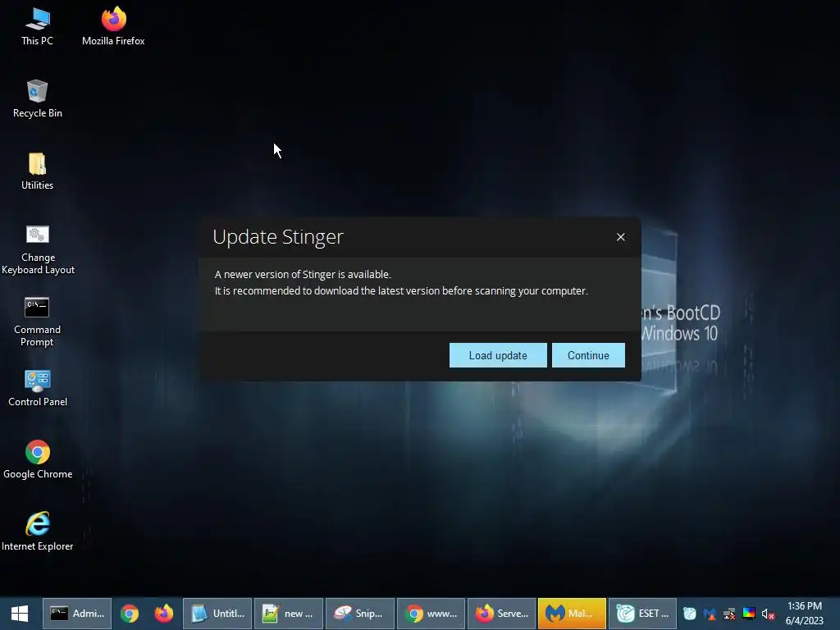Switch to ESET taskbar window
This screenshot has width=840, height=630.
(643, 614)
